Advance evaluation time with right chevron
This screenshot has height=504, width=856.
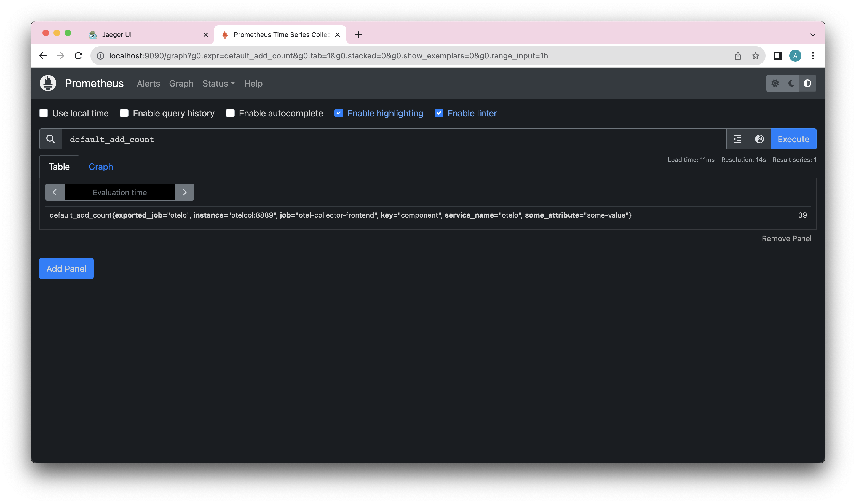tap(184, 192)
